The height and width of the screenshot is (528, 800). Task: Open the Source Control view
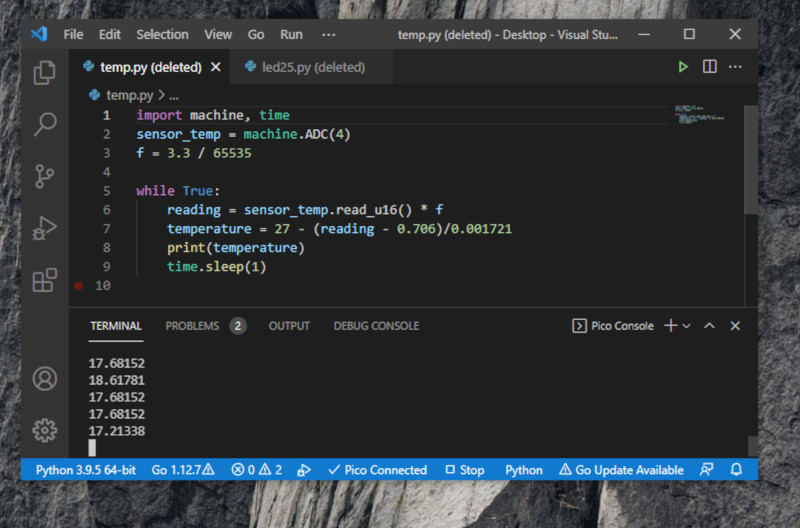pyautogui.click(x=44, y=176)
